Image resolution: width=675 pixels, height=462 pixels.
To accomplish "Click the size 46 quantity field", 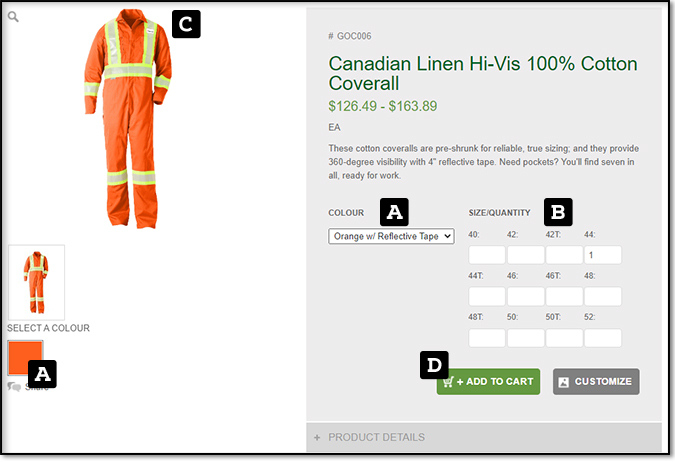I will tap(525, 296).
